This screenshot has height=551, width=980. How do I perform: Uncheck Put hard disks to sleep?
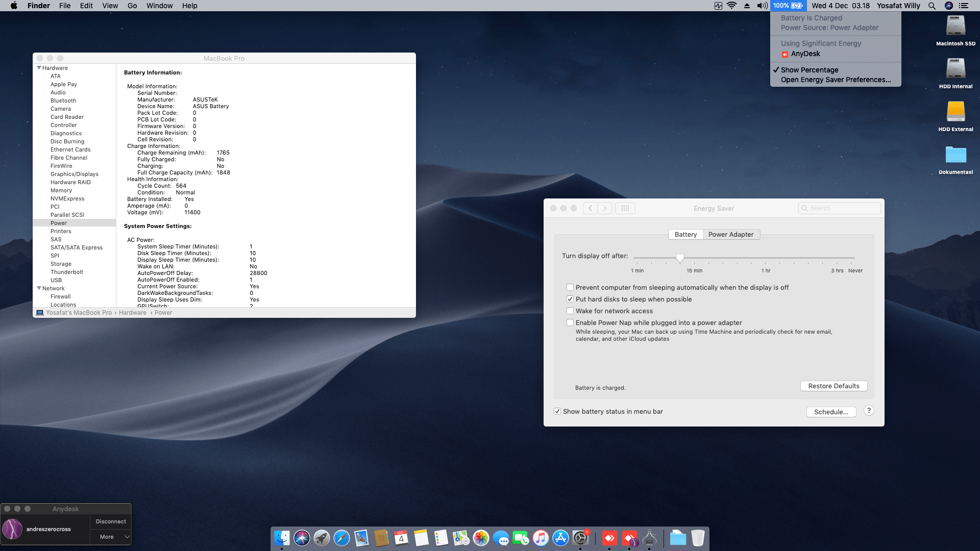(570, 299)
